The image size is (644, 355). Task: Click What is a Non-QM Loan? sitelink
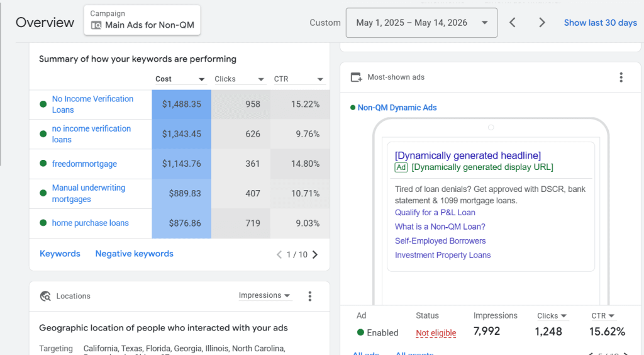click(x=440, y=227)
